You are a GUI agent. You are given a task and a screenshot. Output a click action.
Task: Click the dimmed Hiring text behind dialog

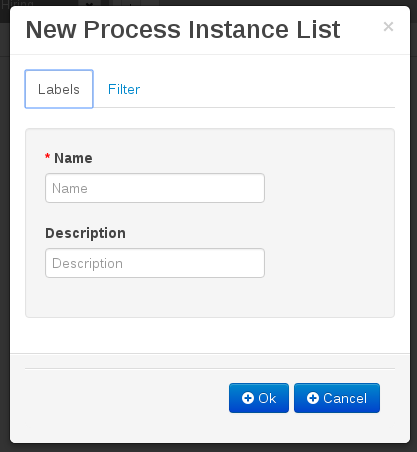pyautogui.click(x=17, y=4)
